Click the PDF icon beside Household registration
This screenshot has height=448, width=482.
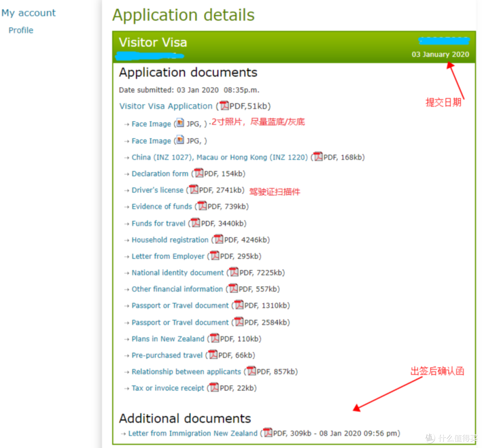(x=219, y=239)
